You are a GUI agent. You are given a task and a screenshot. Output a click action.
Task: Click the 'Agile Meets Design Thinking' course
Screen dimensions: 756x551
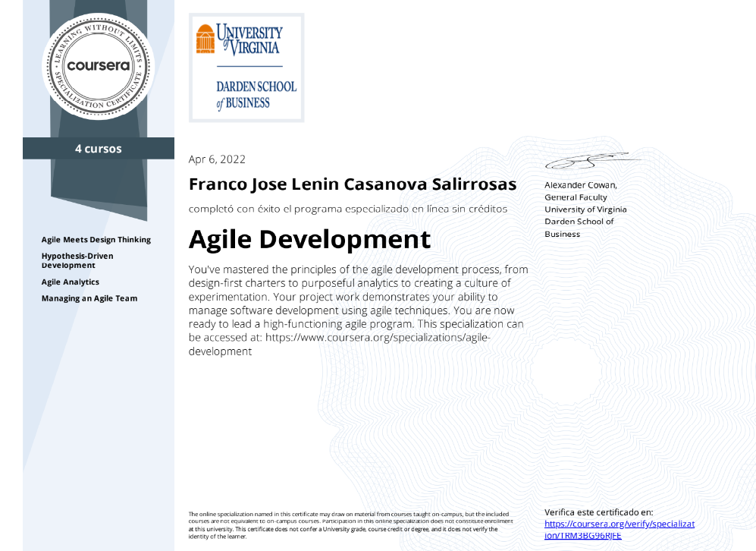(96, 240)
